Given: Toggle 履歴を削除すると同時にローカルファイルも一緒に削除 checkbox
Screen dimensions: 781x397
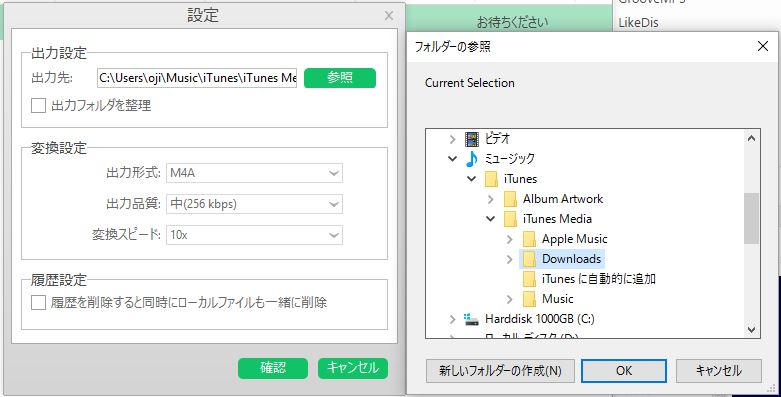Looking at the screenshot, I should point(38,302).
